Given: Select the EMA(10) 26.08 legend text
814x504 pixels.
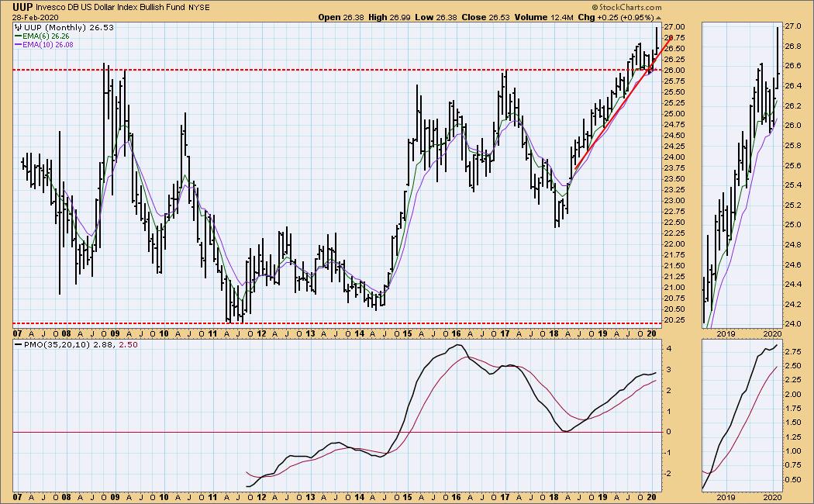Looking at the screenshot, I should click(48, 45).
